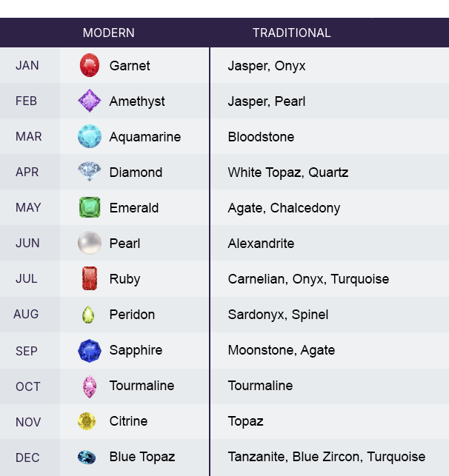This screenshot has width=449, height=476.
Task: Click the Blue Topaz gem icon
Action: click(x=87, y=457)
